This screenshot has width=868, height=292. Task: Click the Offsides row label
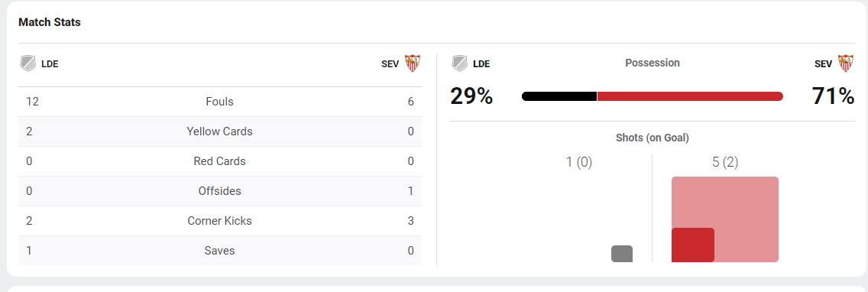[220, 191]
